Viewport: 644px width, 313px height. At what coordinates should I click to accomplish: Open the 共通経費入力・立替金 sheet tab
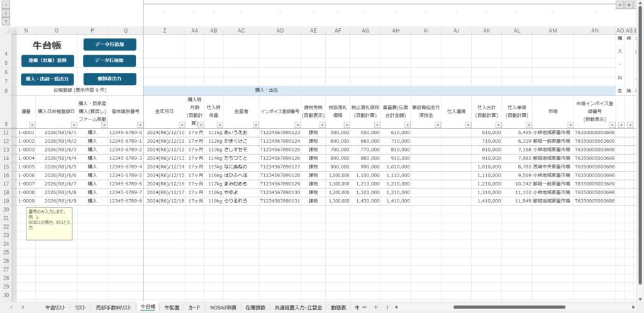click(298, 307)
